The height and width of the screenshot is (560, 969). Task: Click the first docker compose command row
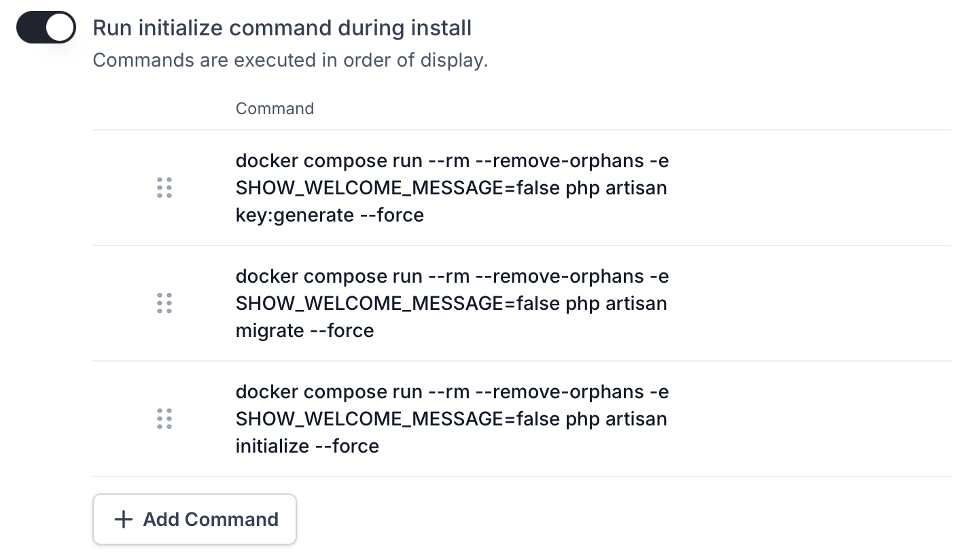coord(451,188)
